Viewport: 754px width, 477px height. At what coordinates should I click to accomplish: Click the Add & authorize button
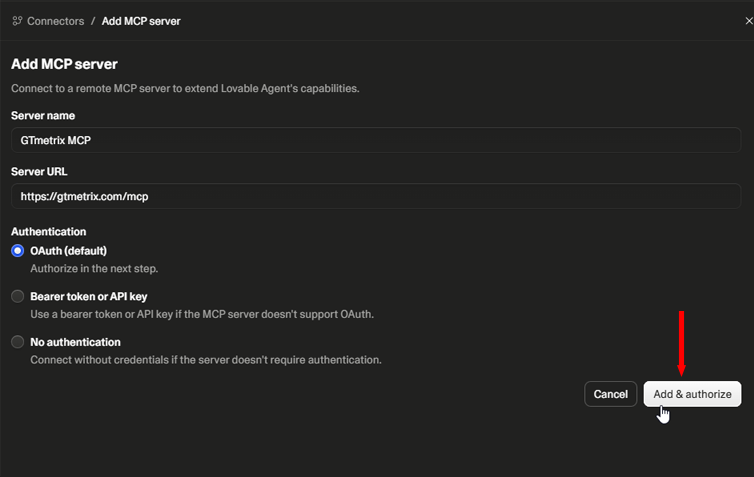(692, 394)
